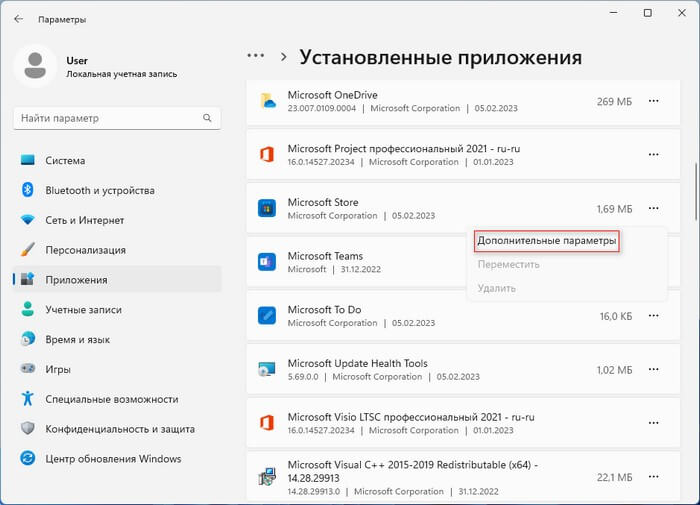Click the Установленные приложения page heading

coord(440,57)
